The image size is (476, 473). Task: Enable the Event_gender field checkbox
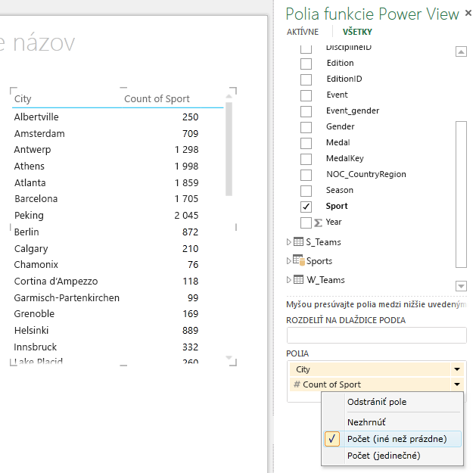pyautogui.click(x=306, y=111)
